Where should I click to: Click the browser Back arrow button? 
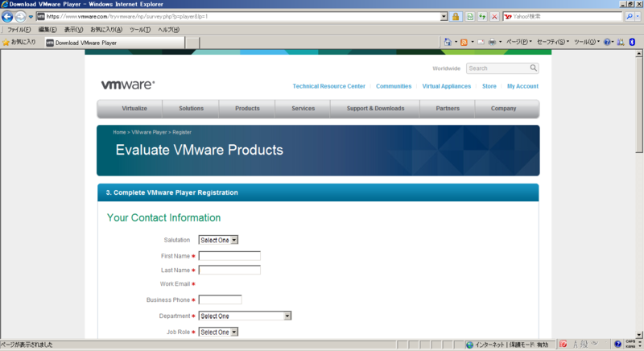coord(7,16)
